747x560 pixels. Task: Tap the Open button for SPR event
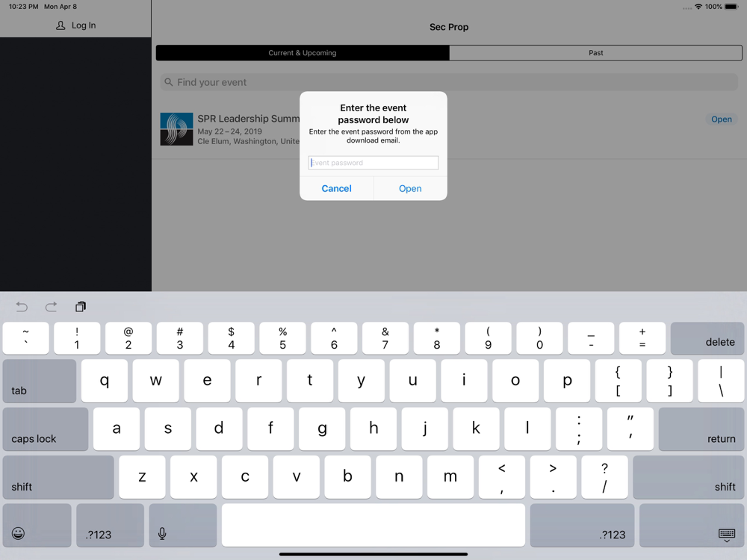pyautogui.click(x=722, y=119)
